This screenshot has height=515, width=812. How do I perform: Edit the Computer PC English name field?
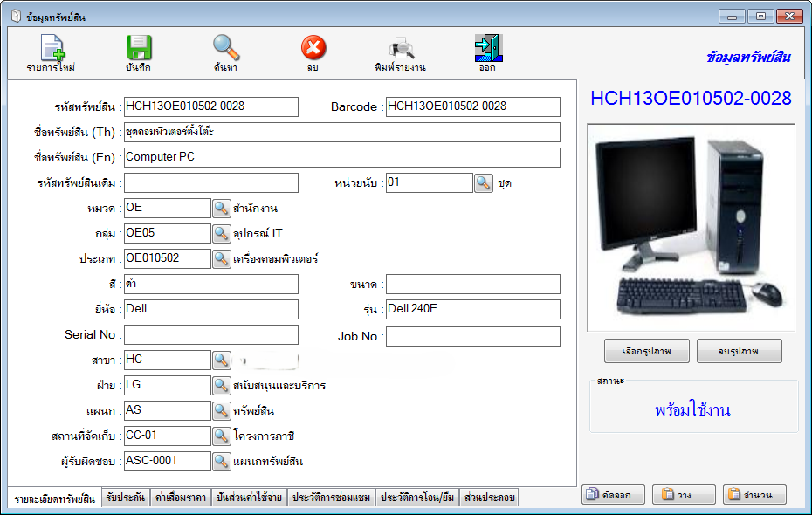click(x=341, y=157)
